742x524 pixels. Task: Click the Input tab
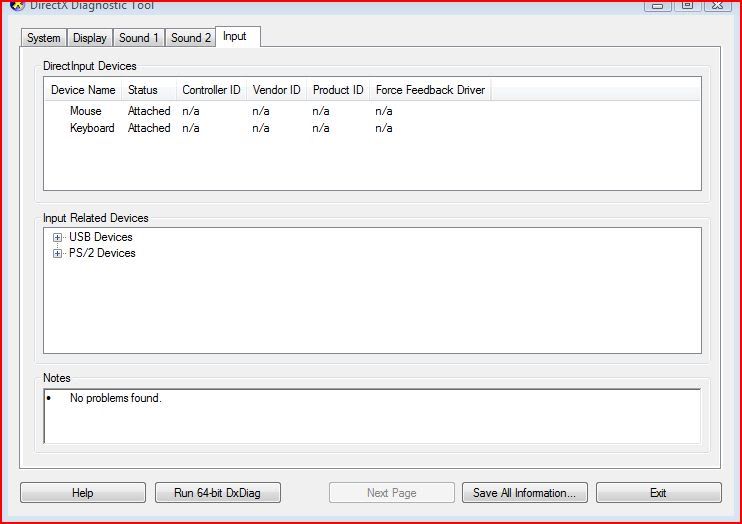(x=235, y=37)
